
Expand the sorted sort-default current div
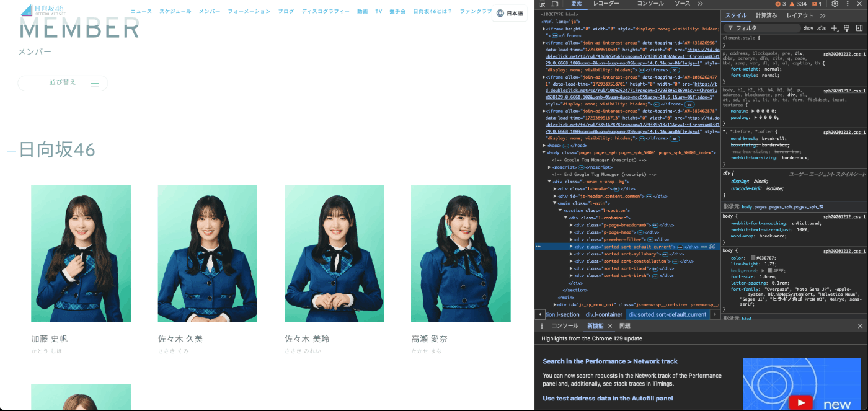pyautogui.click(x=571, y=246)
